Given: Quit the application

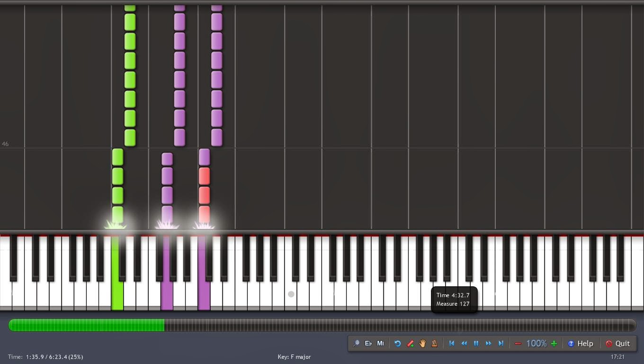Looking at the screenshot, I should click(x=619, y=343).
